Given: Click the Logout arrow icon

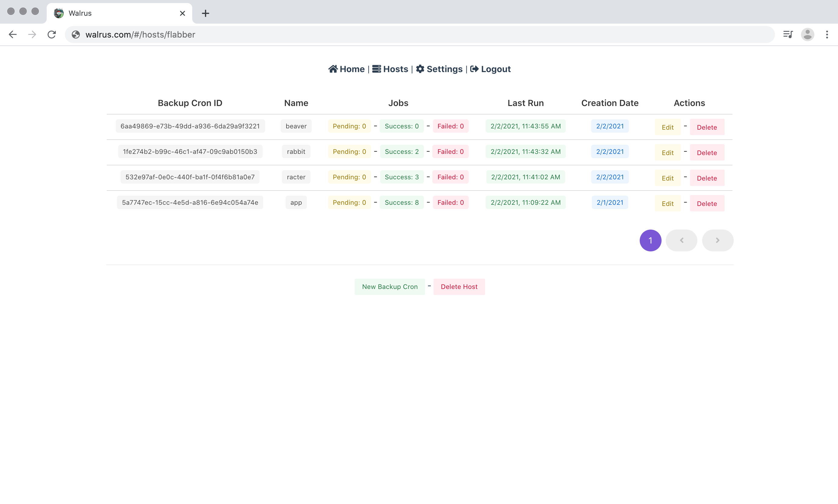Looking at the screenshot, I should [x=474, y=69].
